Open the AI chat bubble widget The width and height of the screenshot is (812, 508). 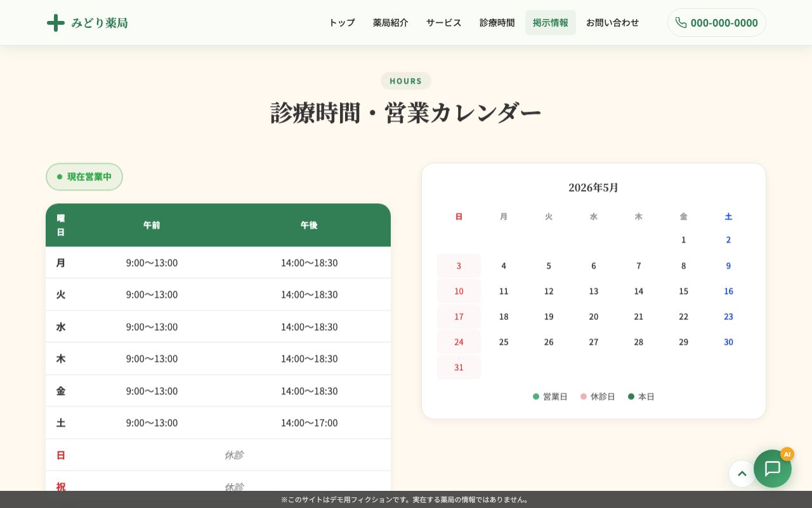point(773,469)
